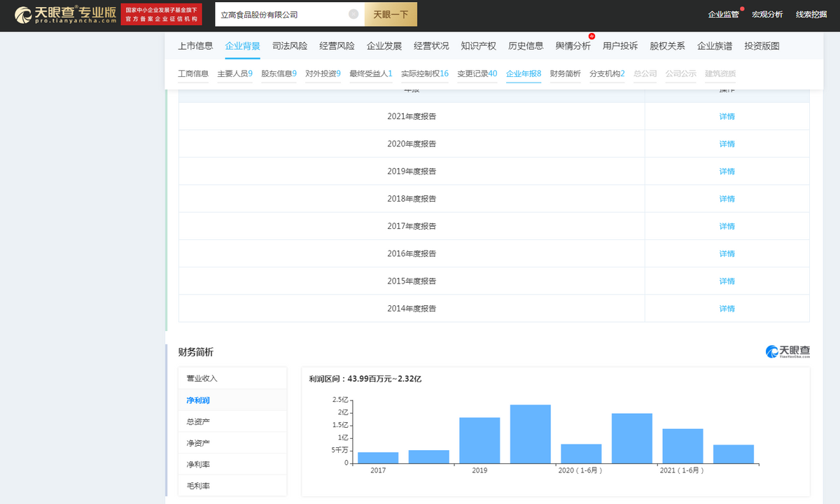Click the Tianyancha watermark logo beside 财务简析

click(x=787, y=351)
